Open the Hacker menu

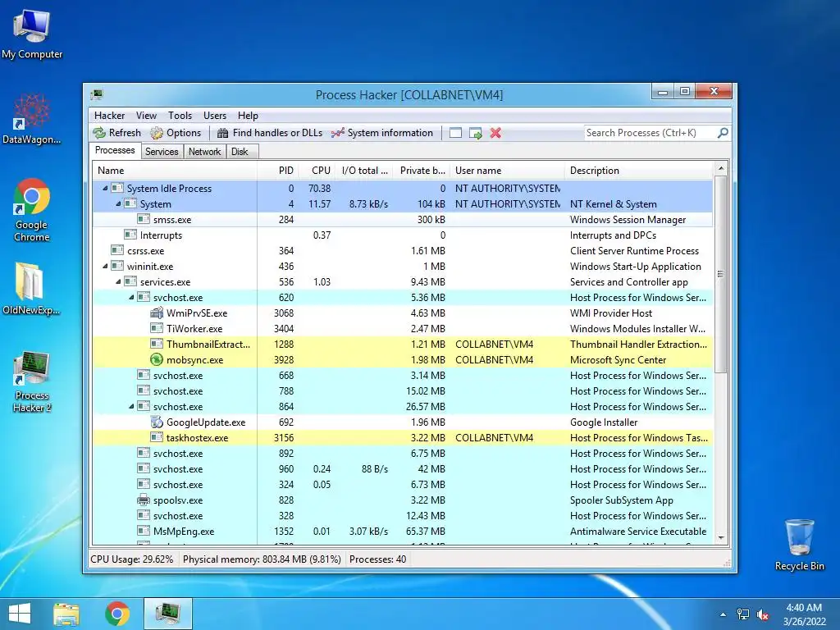(109, 116)
